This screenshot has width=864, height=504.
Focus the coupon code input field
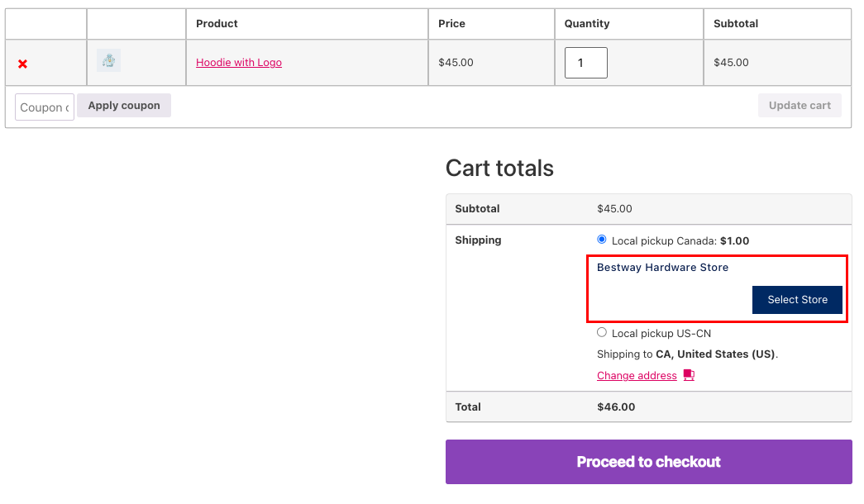(45, 107)
